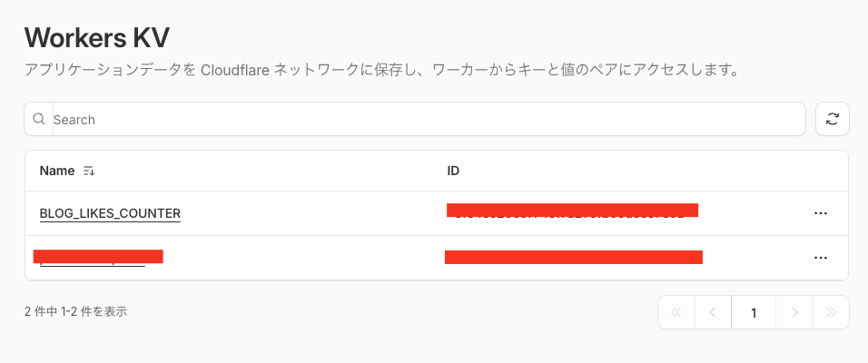The height and width of the screenshot is (363, 868).
Task: Click the magnifier icon in search bar
Action: 39,119
